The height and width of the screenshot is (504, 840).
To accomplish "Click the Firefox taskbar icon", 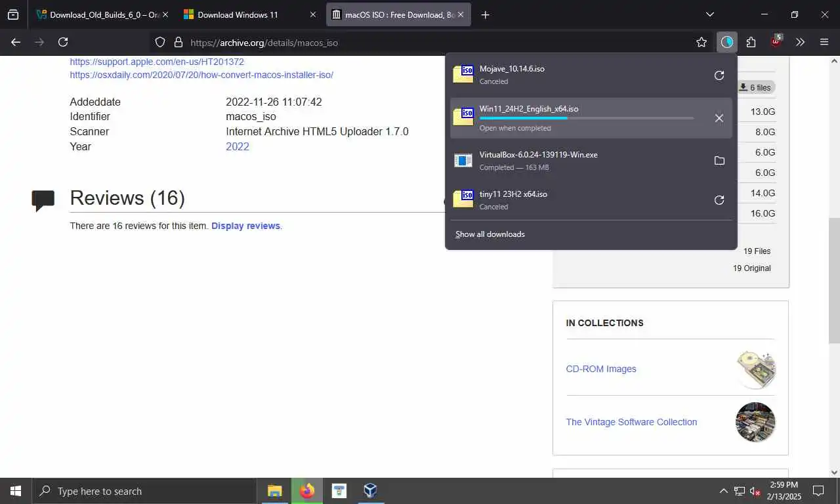I will (x=306, y=491).
